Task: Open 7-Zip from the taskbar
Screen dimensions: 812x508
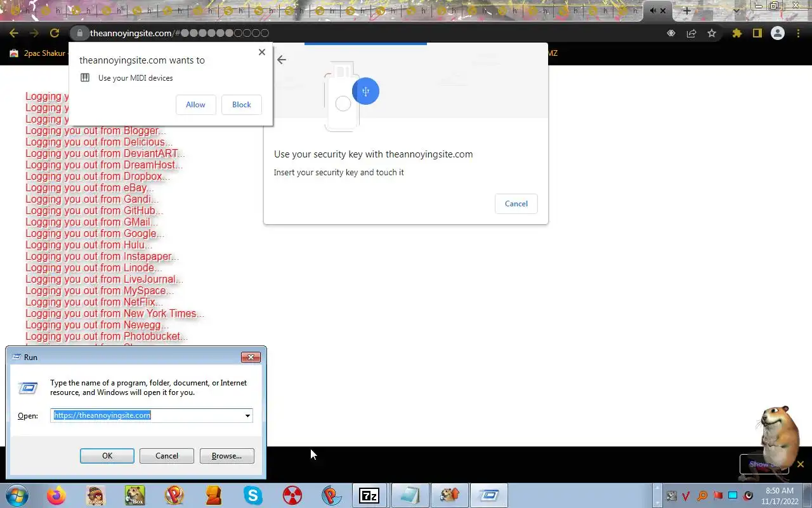Action: (x=369, y=495)
